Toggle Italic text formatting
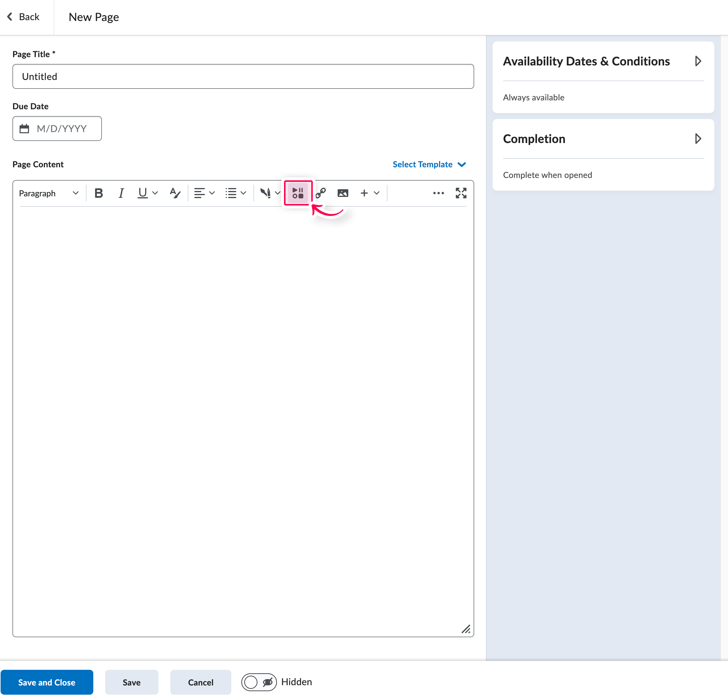The image size is (728, 700). point(121,193)
